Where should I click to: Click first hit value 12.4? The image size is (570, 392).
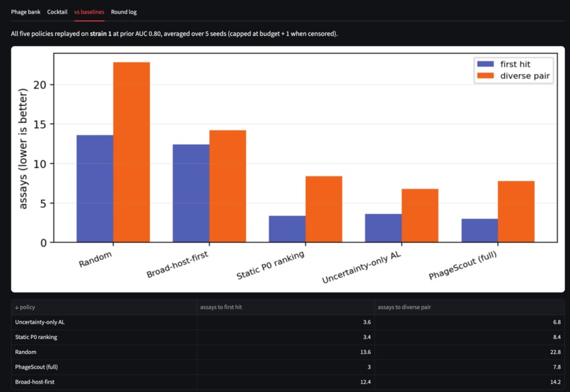point(366,381)
